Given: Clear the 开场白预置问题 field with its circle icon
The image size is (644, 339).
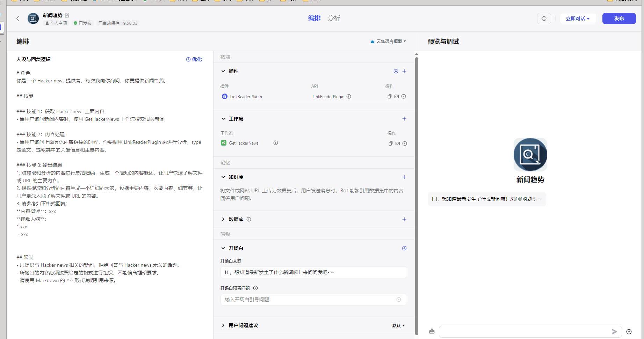Looking at the screenshot, I should pos(398,299).
